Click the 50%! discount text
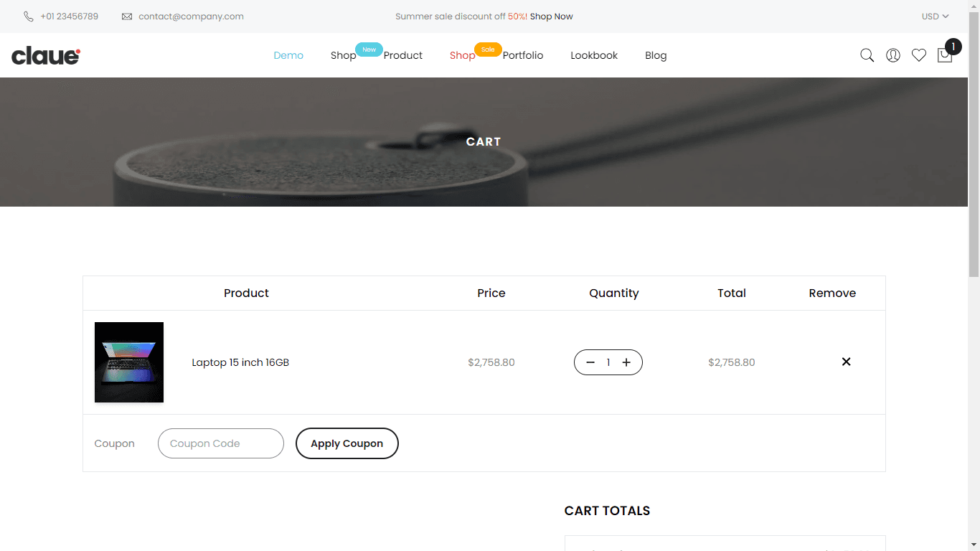 coord(518,17)
